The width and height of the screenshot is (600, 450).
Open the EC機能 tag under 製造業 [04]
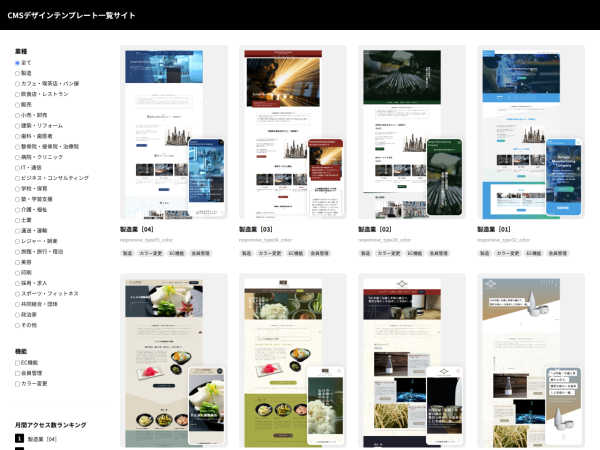point(177,253)
